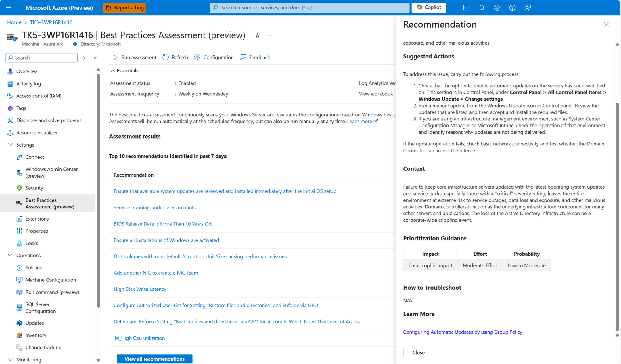The width and height of the screenshot is (621, 364).
Task: Open the hamburger portal menu
Action: (x=9, y=8)
